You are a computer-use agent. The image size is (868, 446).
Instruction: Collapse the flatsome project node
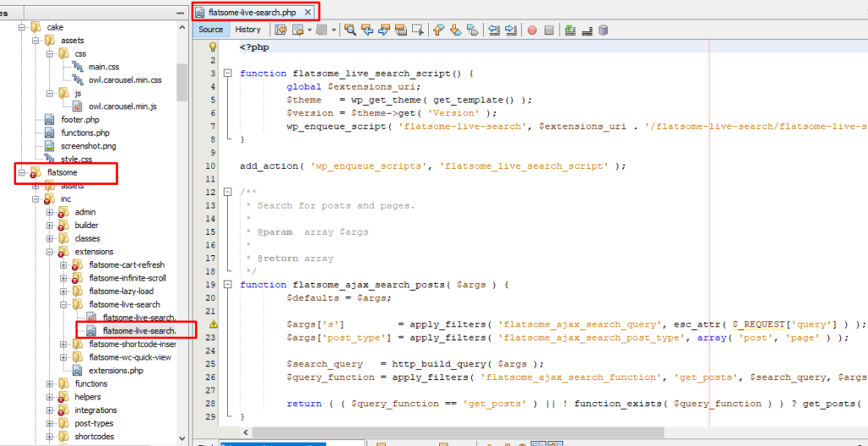click(x=22, y=172)
